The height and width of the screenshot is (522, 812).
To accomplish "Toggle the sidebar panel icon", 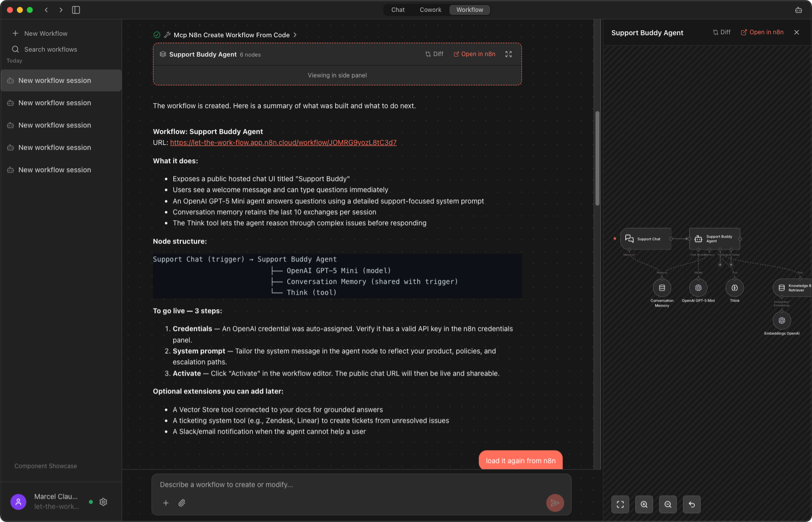I will [x=76, y=10].
